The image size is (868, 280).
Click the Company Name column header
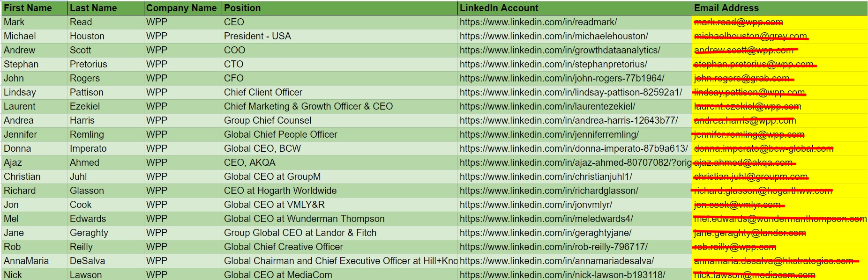pyautogui.click(x=181, y=8)
